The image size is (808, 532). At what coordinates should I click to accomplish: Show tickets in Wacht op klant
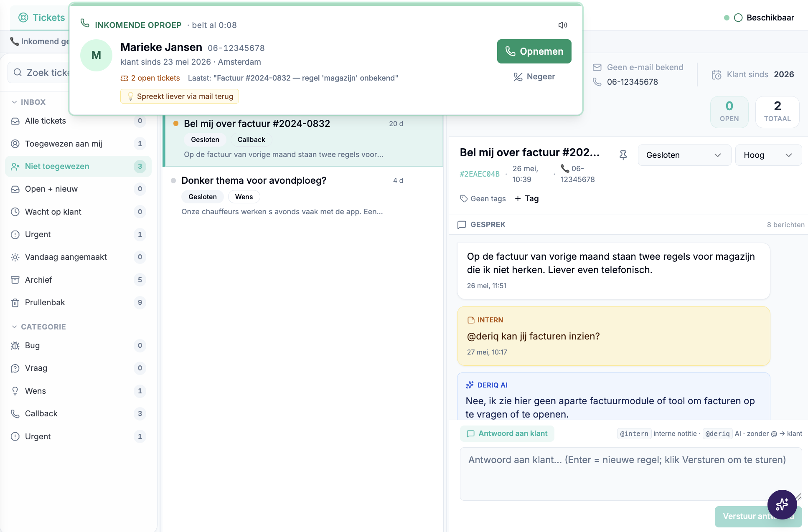(78, 212)
